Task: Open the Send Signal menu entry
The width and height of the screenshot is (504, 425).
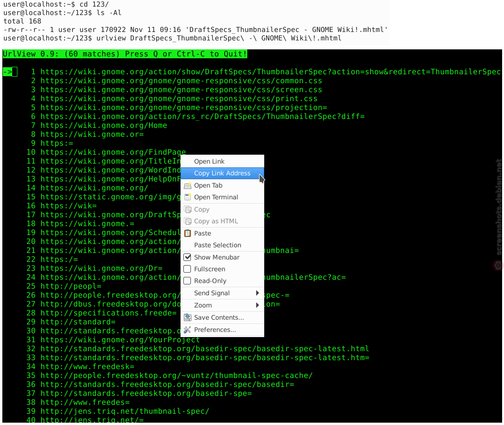Action: click(x=222, y=293)
